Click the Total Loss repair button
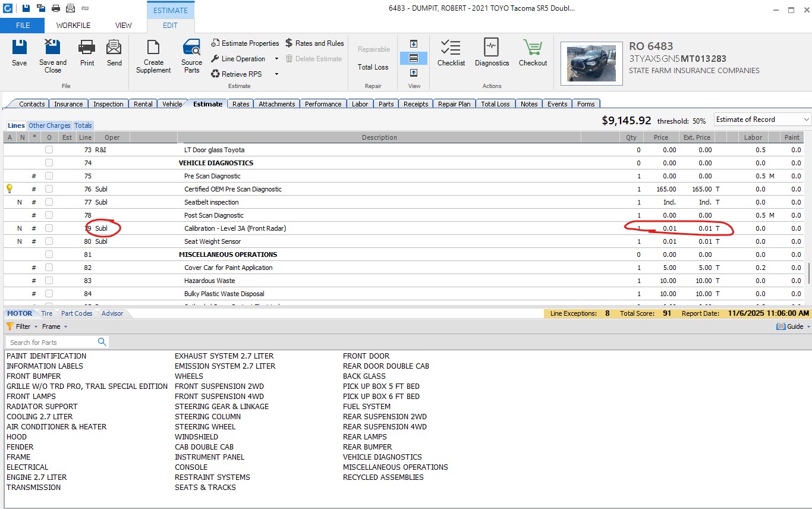The height and width of the screenshot is (509, 812). tap(373, 67)
